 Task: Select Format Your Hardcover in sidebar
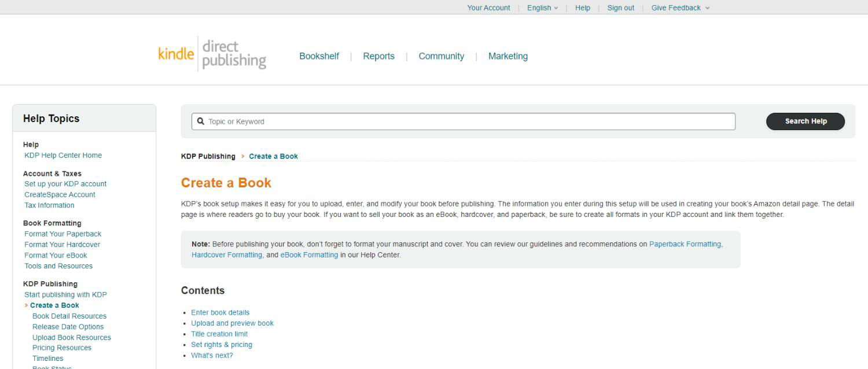pyautogui.click(x=62, y=244)
